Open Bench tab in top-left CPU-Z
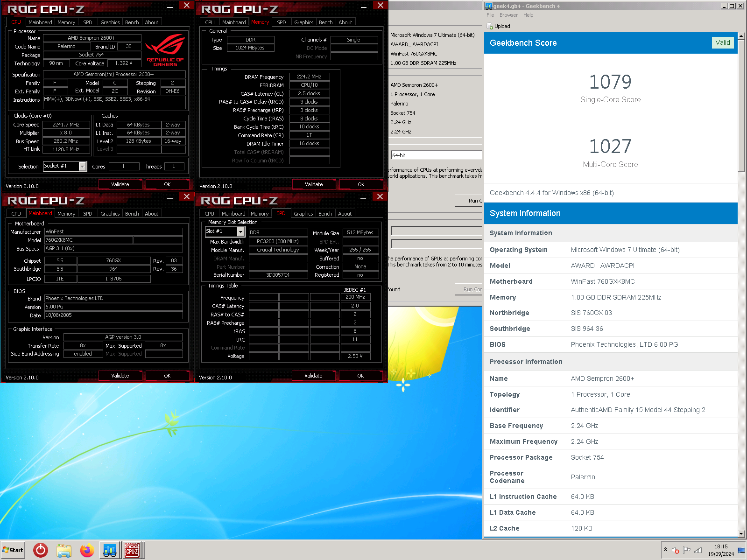 [x=132, y=22]
